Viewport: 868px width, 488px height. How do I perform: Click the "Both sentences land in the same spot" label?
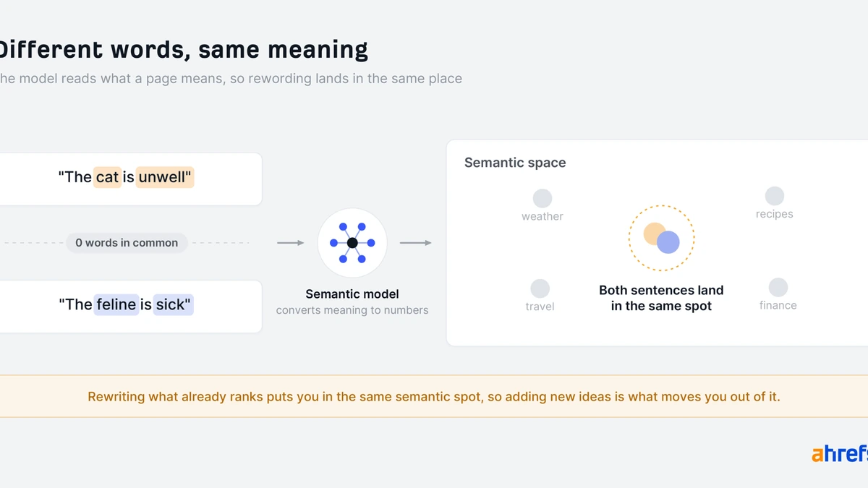661,298
